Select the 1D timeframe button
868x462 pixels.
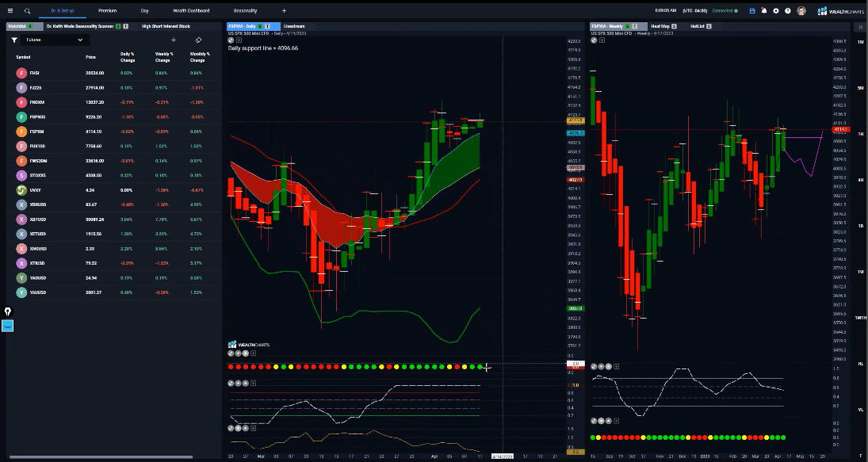click(x=861, y=226)
